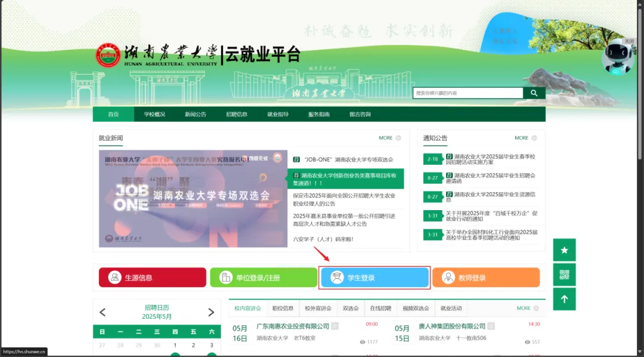Switch to 校外宣讲会 tab
The image size is (644, 357).
[x=318, y=308]
